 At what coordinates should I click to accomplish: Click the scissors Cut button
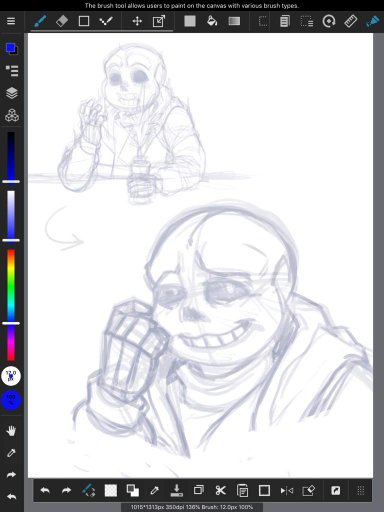pyautogui.click(x=220, y=490)
